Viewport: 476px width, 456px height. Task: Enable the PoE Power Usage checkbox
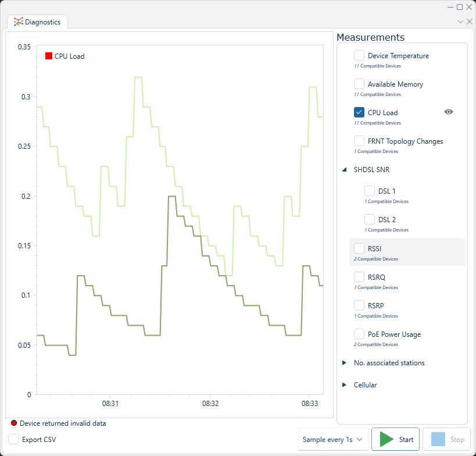[x=359, y=334]
